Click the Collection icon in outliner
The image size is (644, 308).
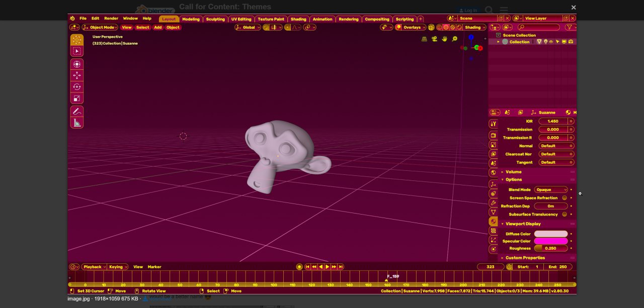505,42
